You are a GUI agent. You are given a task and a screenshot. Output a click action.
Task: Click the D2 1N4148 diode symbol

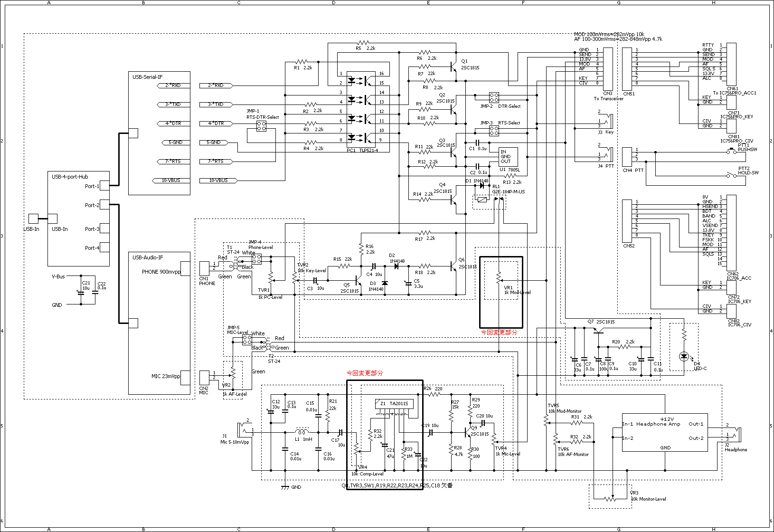[396, 266]
